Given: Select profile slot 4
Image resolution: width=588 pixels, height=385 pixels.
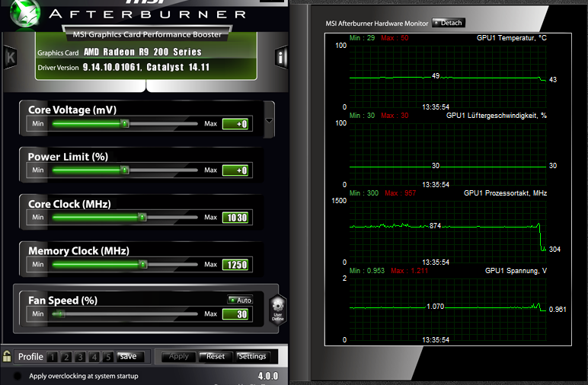Looking at the screenshot, I should pyautogui.click(x=94, y=357).
